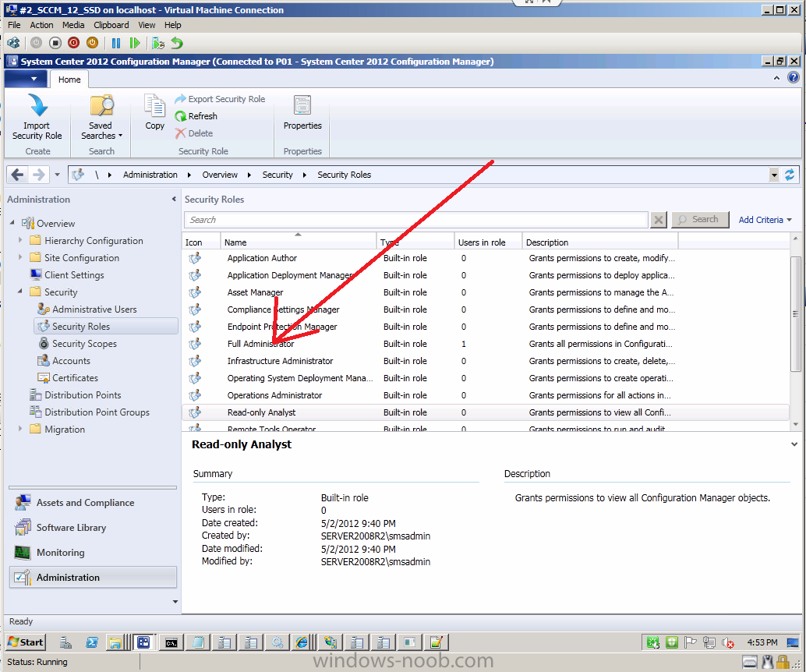Open the View menu
This screenshot has height=672, width=806.
pyautogui.click(x=147, y=25)
